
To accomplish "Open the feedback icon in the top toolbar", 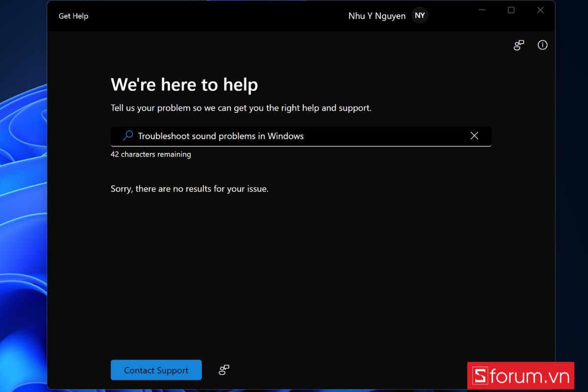I will pos(518,46).
